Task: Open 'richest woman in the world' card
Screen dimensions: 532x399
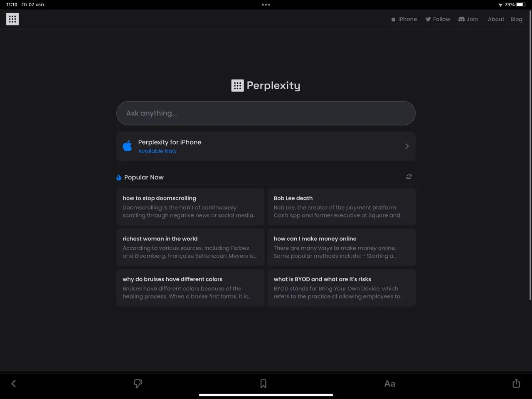Action: [190, 247]
